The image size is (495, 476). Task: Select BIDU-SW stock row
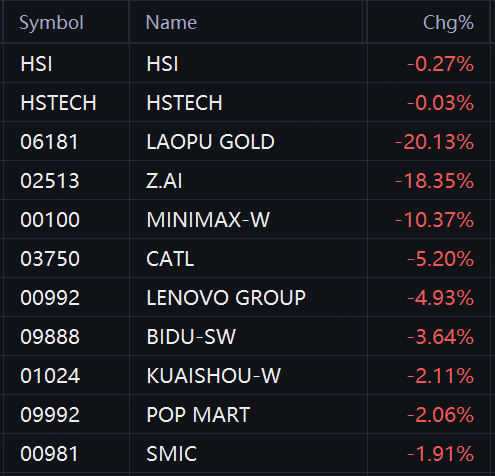click(247, 337)
